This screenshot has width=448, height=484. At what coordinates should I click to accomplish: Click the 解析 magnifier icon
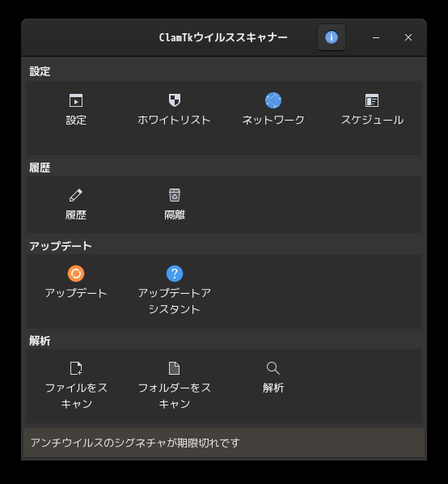coord(273,368)
